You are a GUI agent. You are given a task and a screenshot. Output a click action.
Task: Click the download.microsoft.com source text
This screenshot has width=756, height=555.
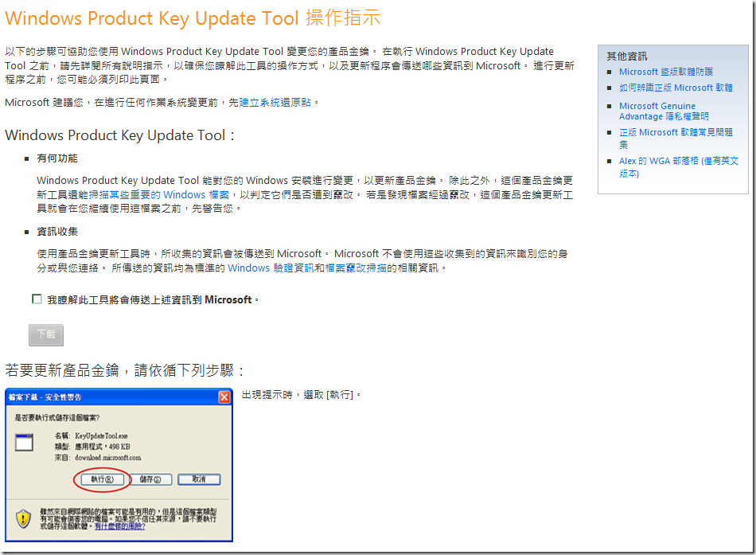point(108,458)
